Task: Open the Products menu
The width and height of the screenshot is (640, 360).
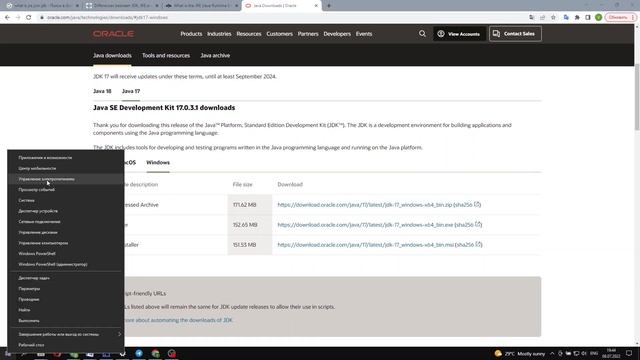Action: [191, 34]
